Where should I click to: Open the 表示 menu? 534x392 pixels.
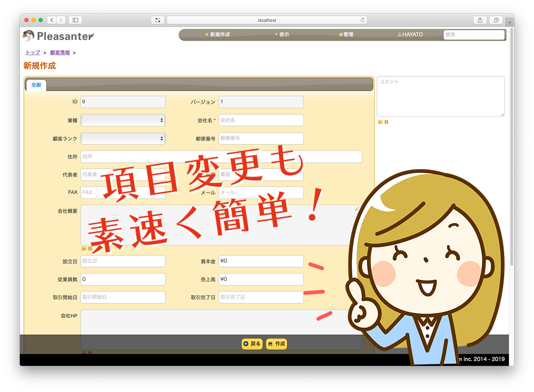click(x=282, y=35)
